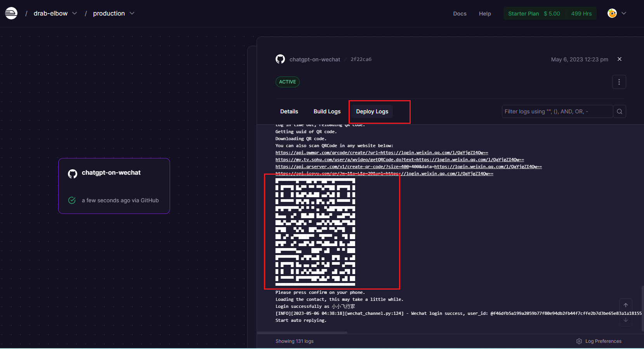Click the QR code in logs
Viewport: 644px width, 349px height.
(315, 232)
